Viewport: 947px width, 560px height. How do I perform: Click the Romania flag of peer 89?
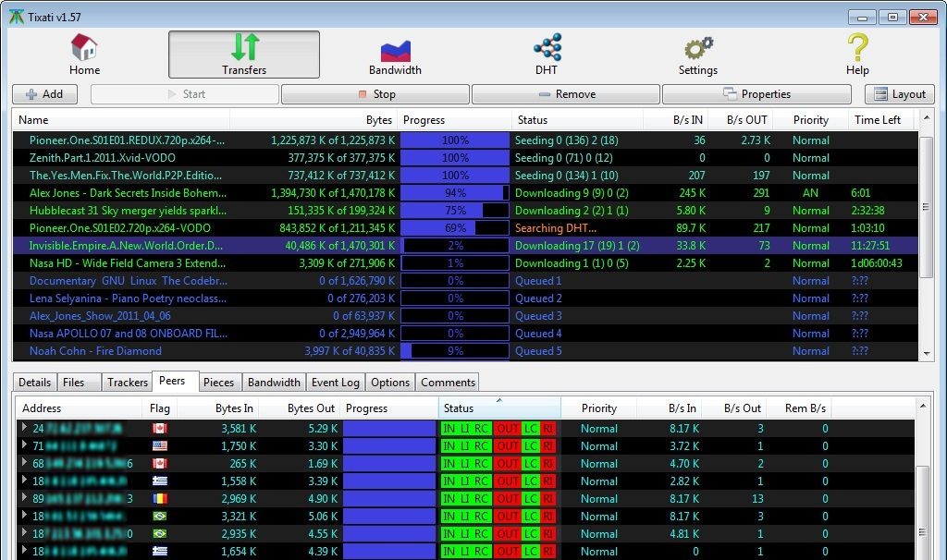tap(159, 498)
